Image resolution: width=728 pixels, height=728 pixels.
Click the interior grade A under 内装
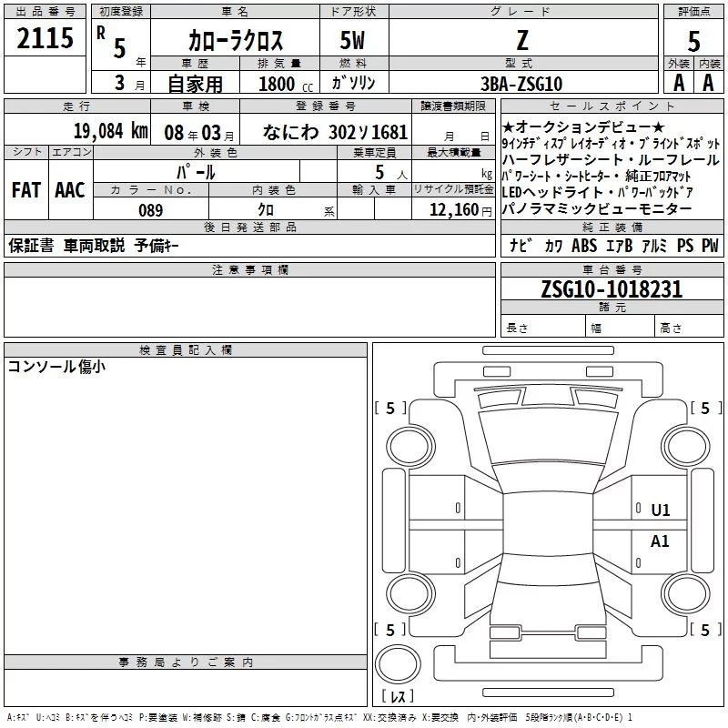click(x=708, y=83)
